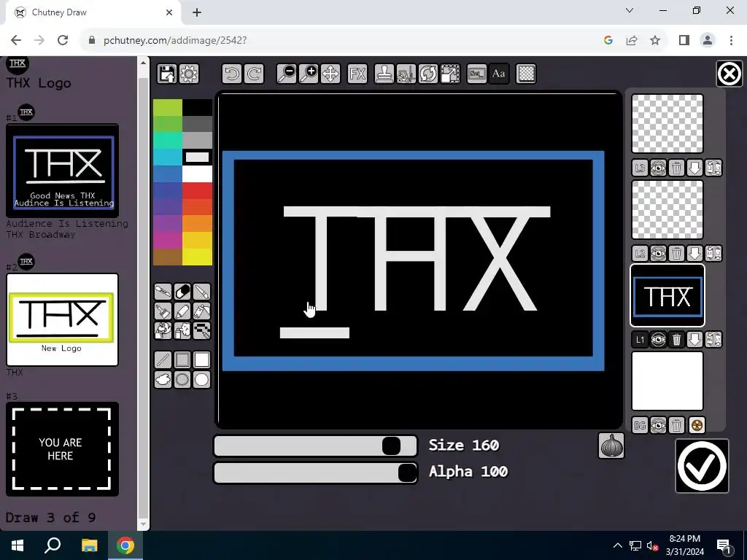The width and height of the screenshot is (747, 560).
Task: Swap layer L2 with L1 icon
Action: pos(713,254)
